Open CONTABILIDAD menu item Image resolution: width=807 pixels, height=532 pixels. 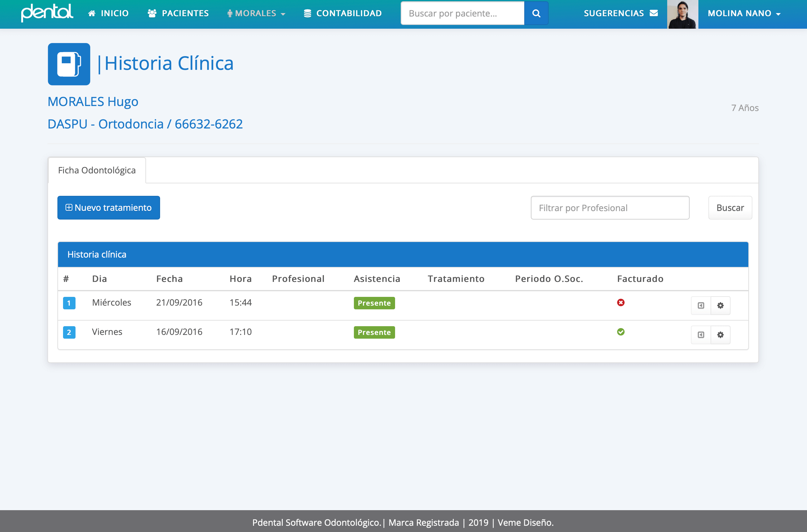pos(343,13)
